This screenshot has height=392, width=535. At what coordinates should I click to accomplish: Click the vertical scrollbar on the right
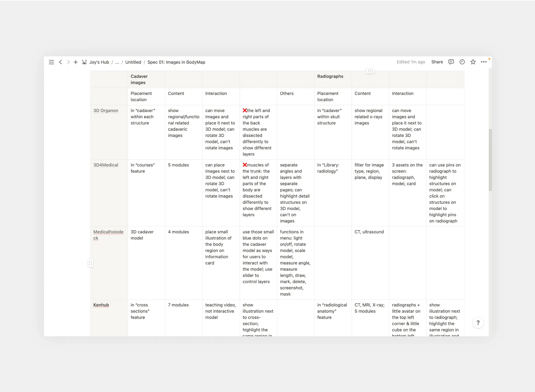490,159
